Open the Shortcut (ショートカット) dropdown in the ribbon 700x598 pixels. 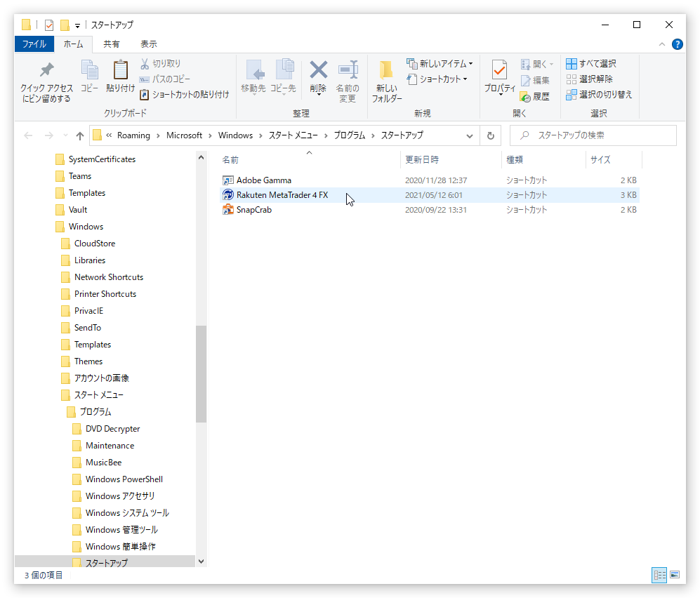click(437, 79)
